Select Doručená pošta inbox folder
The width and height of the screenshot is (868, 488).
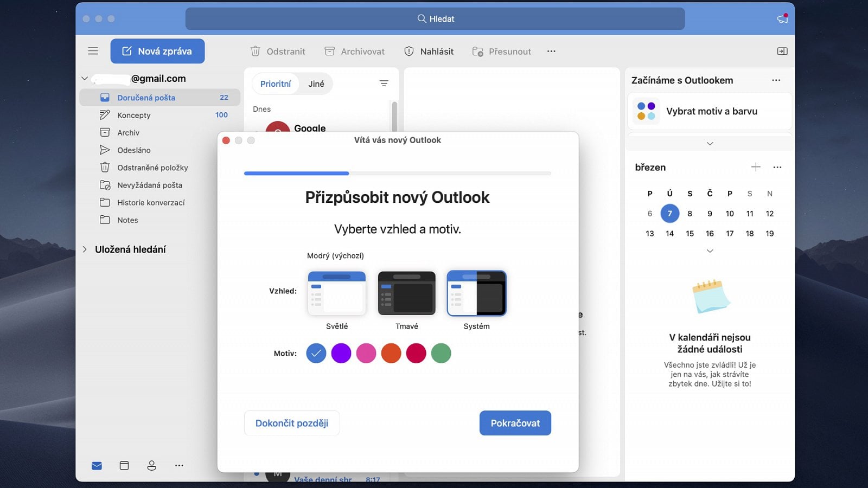coord(160,98)
